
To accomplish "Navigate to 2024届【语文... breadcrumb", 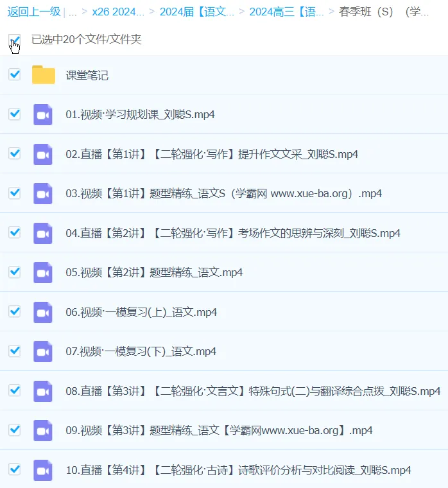I will coord(197,12).
